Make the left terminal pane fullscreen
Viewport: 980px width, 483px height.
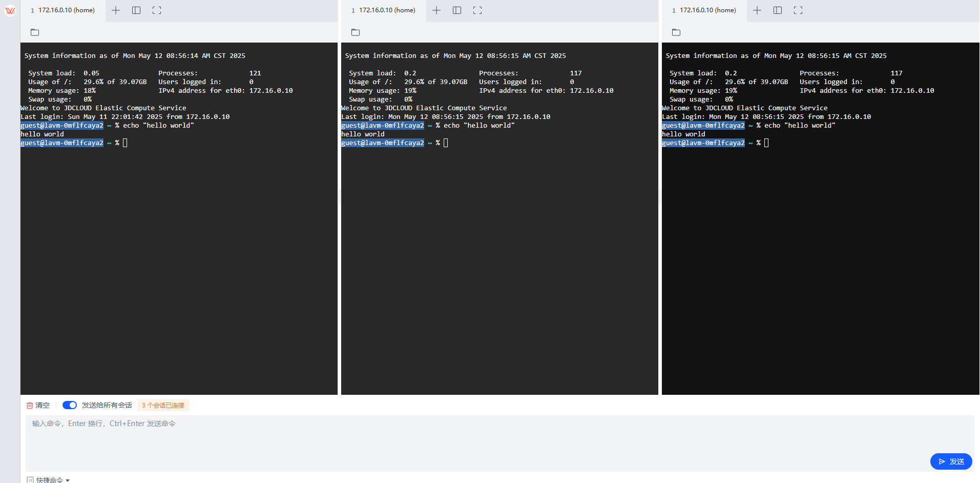coord(157,10)
